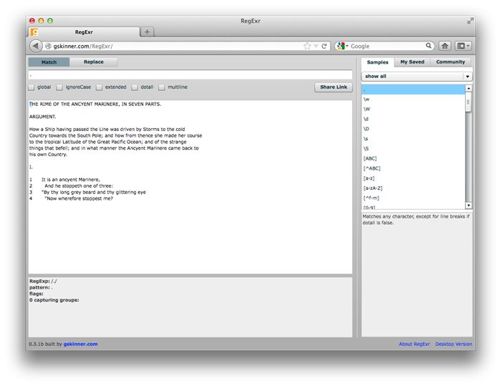
Task: Check the multiline option
Action: 162,87
